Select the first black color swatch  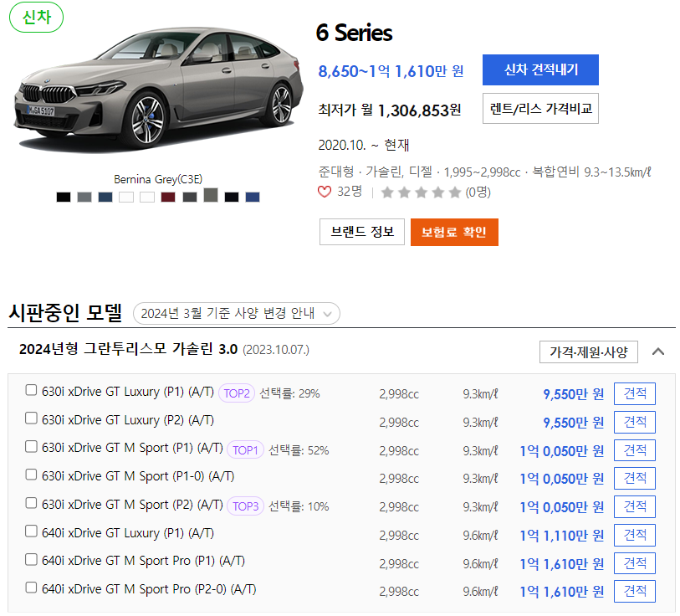click(x=64, y=197)
